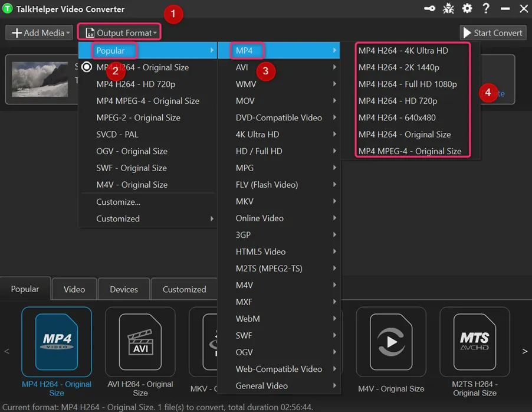This screenshot has width=532, height=412.
Task: Choose OGV - Original Size
Action: [147, 151]
